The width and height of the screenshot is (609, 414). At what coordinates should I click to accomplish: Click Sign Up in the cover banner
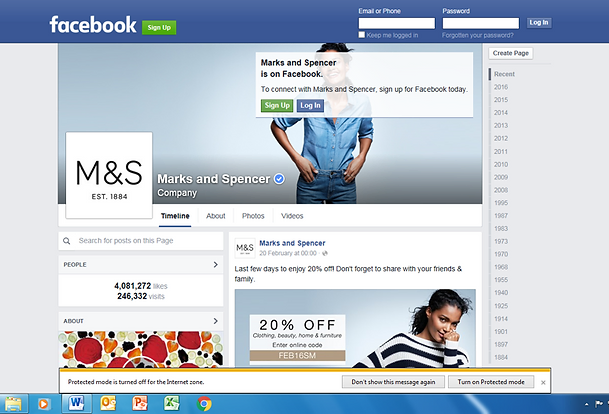pyautogui.click(x=277, y=105)
